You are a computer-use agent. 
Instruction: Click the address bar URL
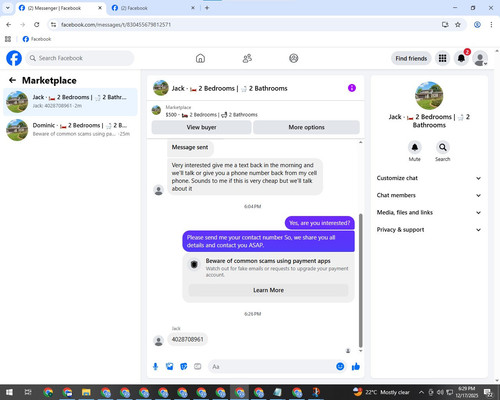click(116, 25)
